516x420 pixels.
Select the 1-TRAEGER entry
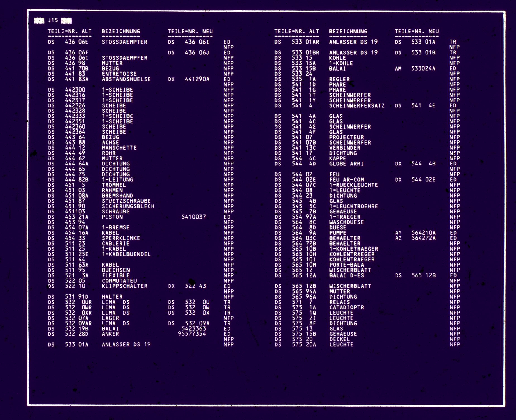[345, 217]
